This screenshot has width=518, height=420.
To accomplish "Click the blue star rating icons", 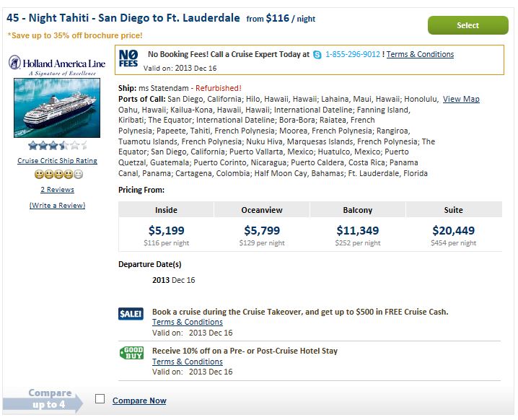I will click(x=58, y=145).
